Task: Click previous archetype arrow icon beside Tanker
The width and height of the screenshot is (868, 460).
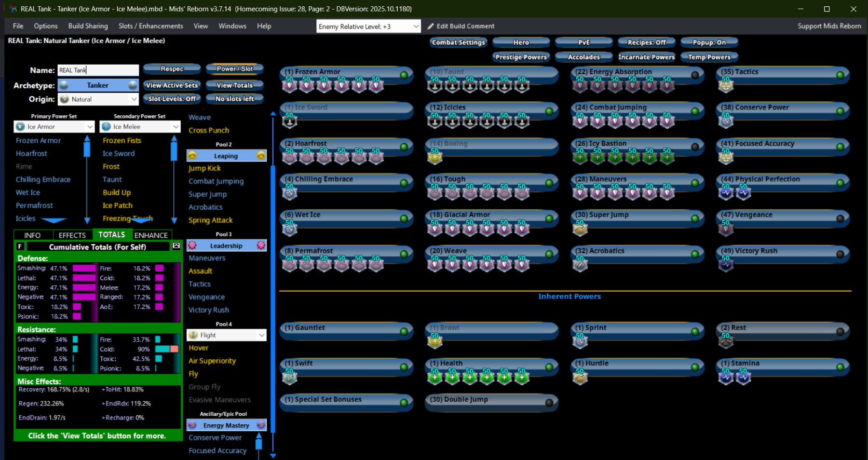Action: point(64,85)
